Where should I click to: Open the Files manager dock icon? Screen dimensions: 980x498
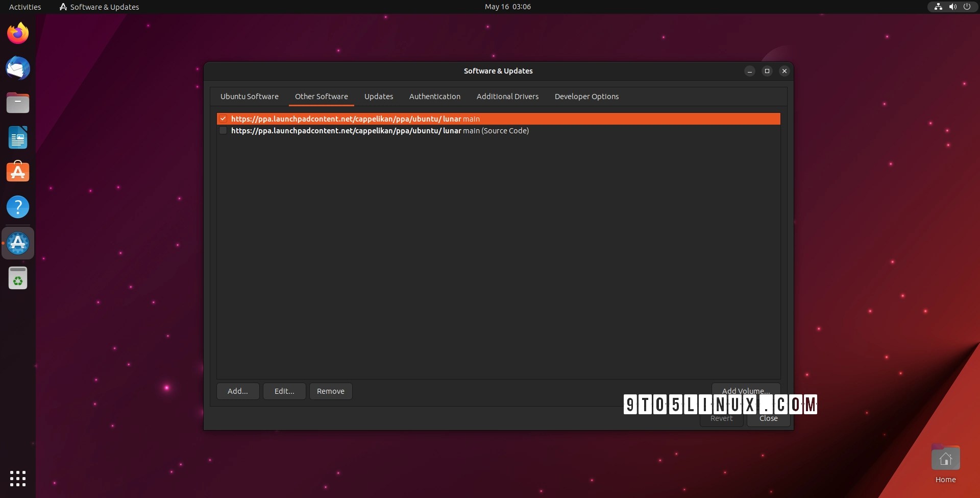tap(18, 103)
